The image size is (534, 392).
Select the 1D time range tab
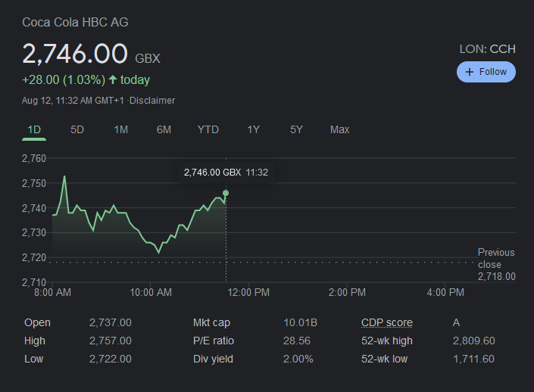pyautogui.click(x=34, y=129)
